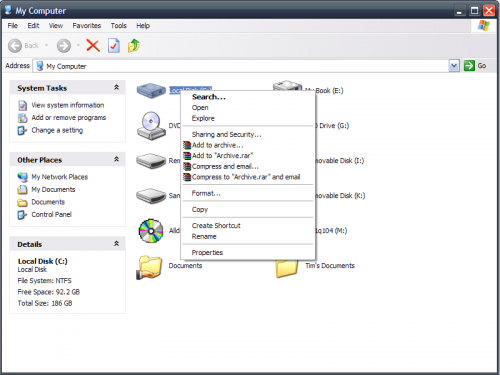Choose Sharing and Security... in context menu
This screenshot has height=375, width=500.
(x=248, y=134)
